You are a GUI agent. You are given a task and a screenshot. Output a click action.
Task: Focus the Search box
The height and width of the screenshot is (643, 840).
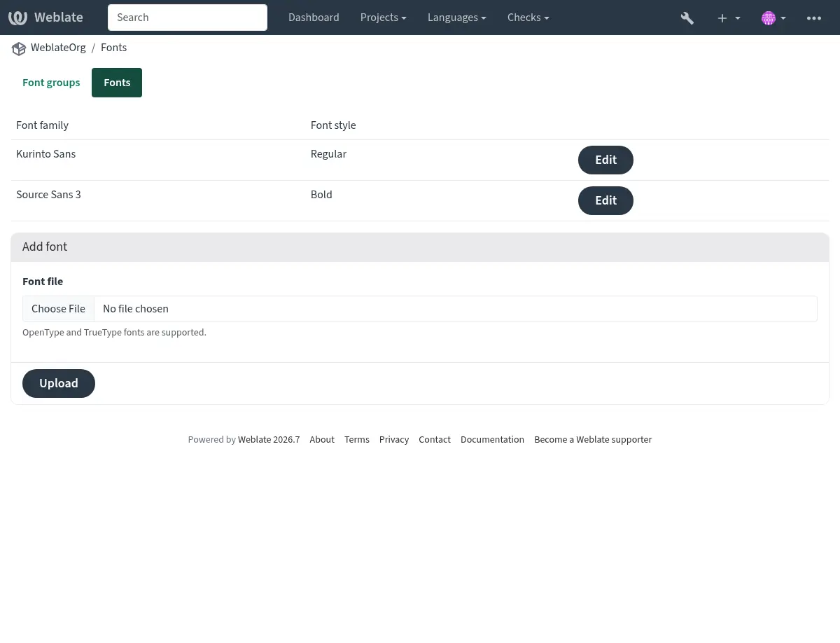tap(188, 18)
